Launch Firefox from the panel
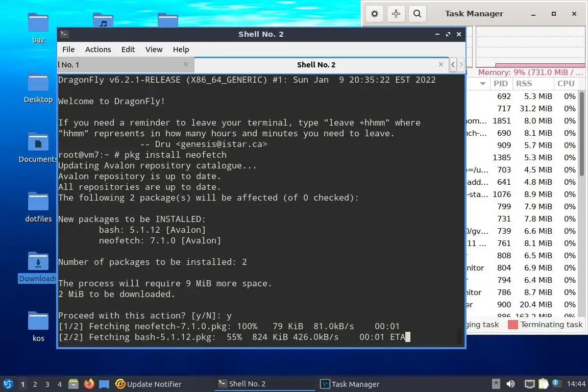Screen dimensions: 588x392 (89, 384)
